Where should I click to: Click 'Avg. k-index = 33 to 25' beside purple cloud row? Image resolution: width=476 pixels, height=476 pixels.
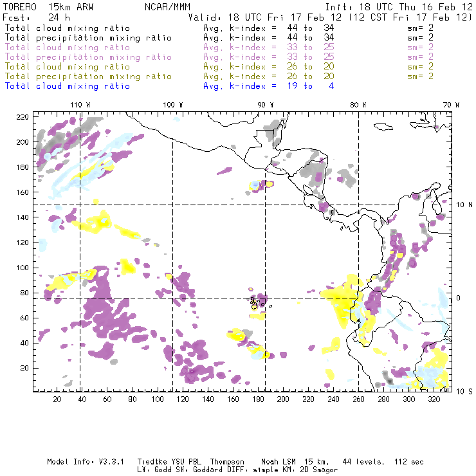[269, 48]
